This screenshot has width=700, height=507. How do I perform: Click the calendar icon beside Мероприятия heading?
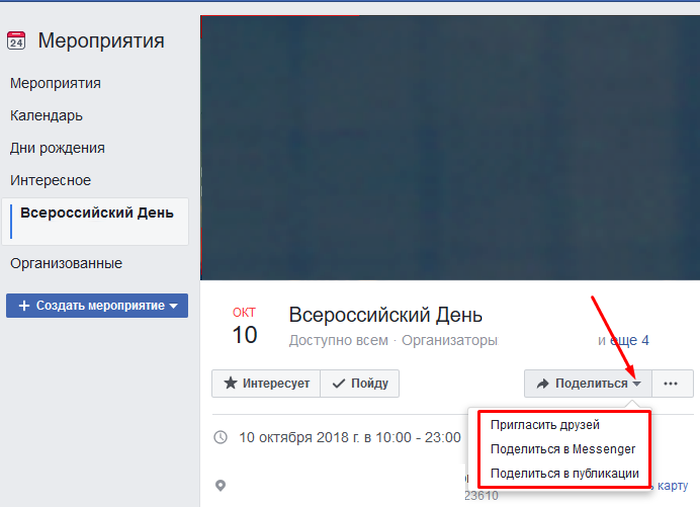click(16, 41)
